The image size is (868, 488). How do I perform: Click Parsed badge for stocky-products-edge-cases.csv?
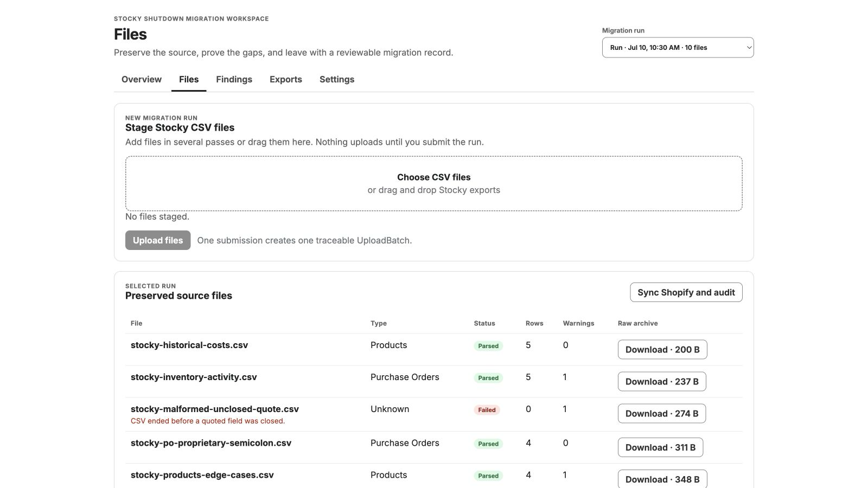pos(488,476)
